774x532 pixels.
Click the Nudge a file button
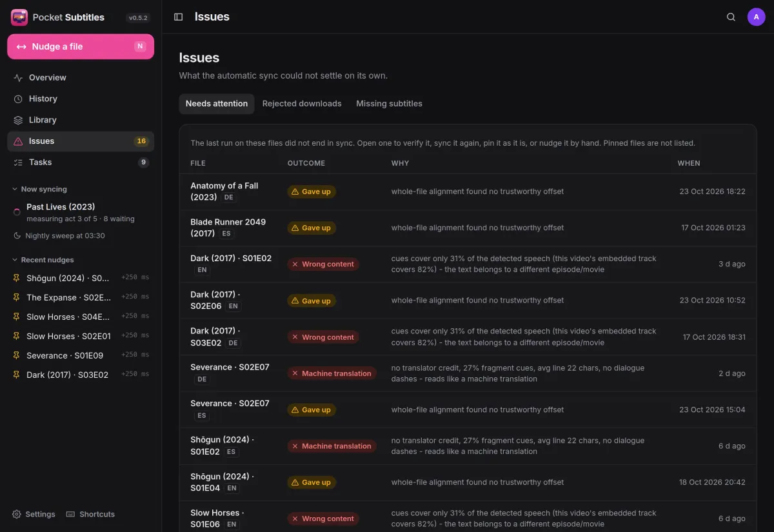click(81, 46)
